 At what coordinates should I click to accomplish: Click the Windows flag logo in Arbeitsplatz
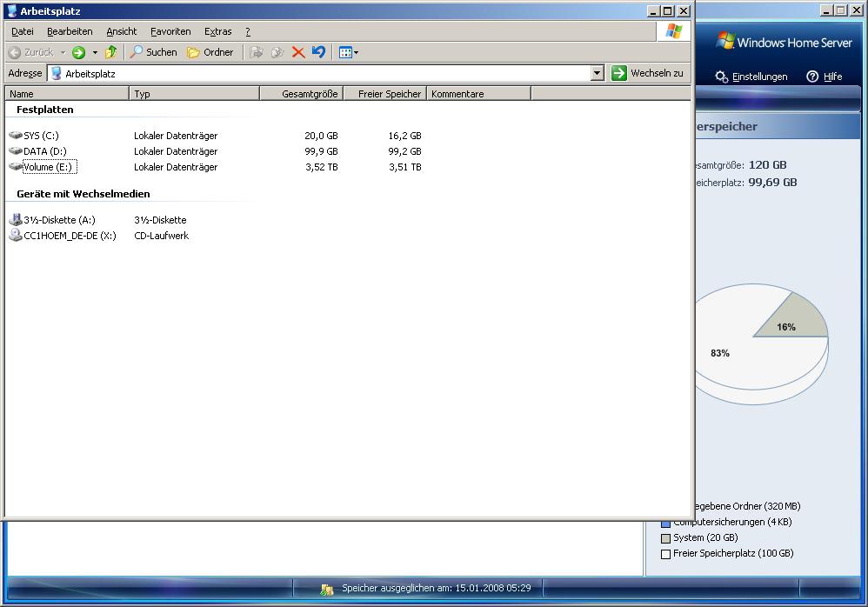674,31
